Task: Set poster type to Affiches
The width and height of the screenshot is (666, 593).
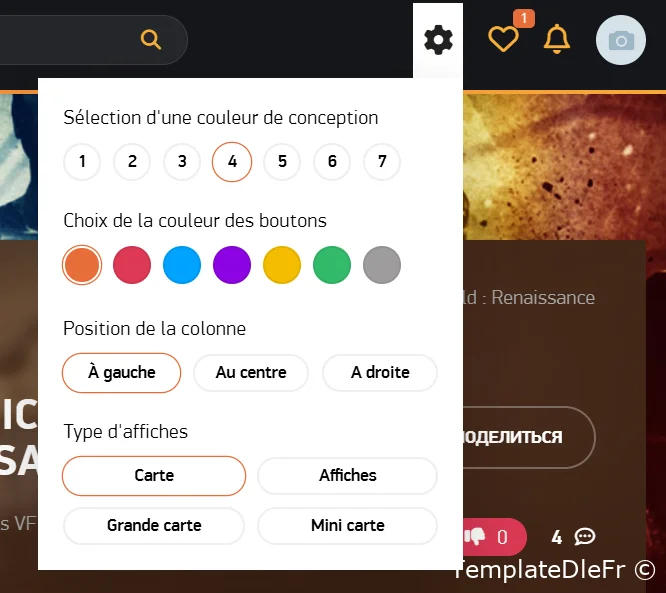Action: pos(347,476)
